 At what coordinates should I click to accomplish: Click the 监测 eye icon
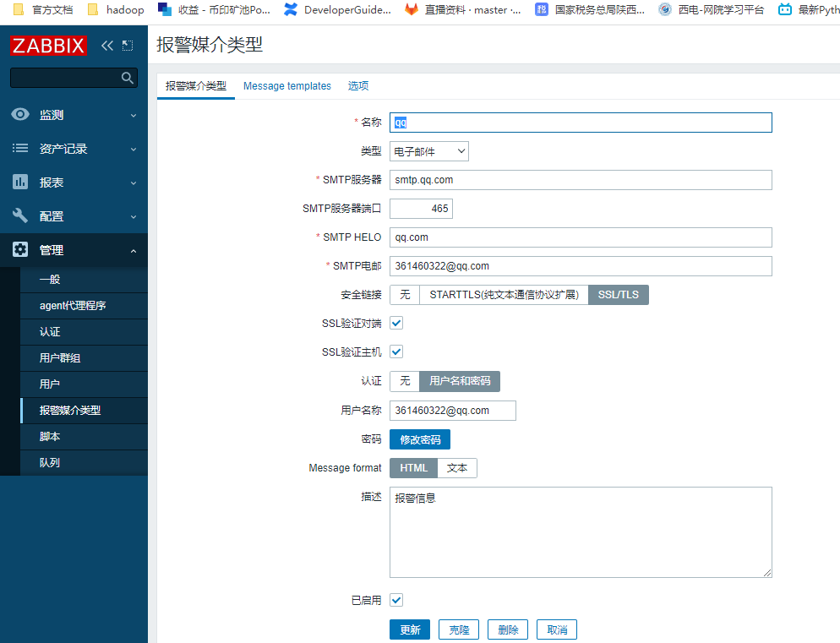pyautogui.click(x=20, y=114)
